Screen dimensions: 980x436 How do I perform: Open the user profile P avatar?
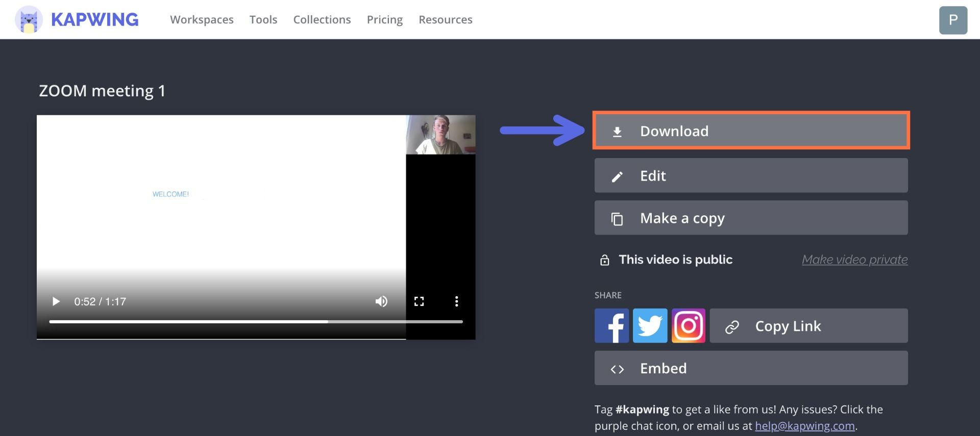[x=952, y=20]
